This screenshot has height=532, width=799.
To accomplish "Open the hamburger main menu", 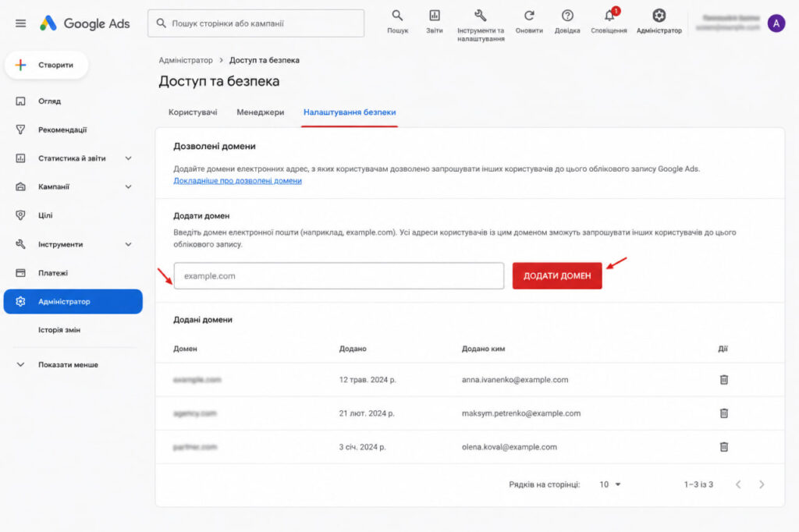I will pyautogui.click(x=20, y=23).
